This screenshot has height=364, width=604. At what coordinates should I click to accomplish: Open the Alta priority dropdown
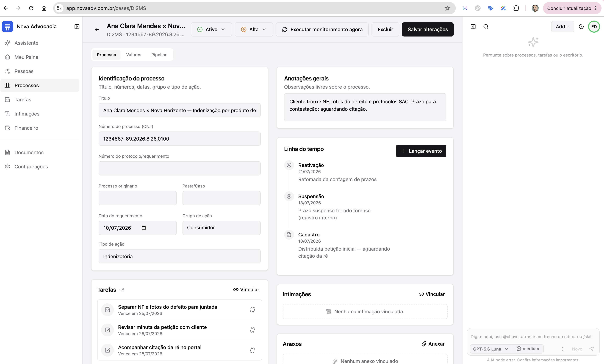(x=254, y=29)
